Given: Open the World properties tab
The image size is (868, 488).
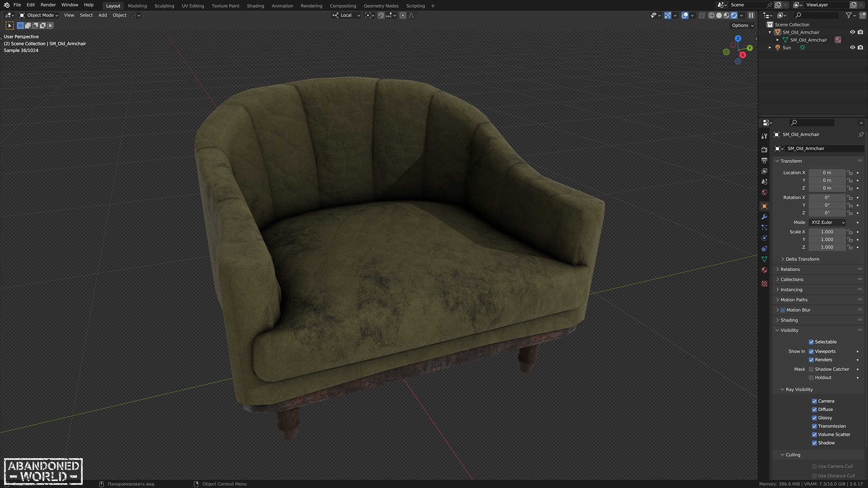Looking at the screenshot, I should tap(764, 192).
